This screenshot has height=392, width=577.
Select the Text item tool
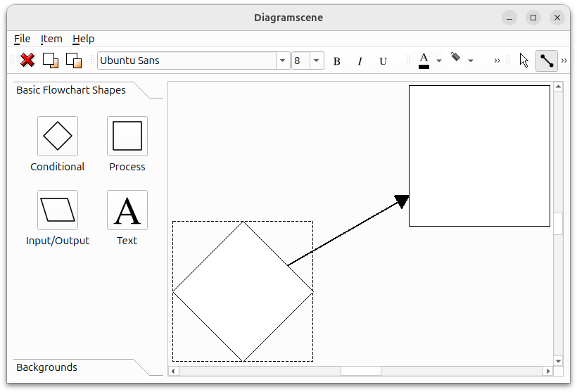pyautogui.click(x=127, y=210)
